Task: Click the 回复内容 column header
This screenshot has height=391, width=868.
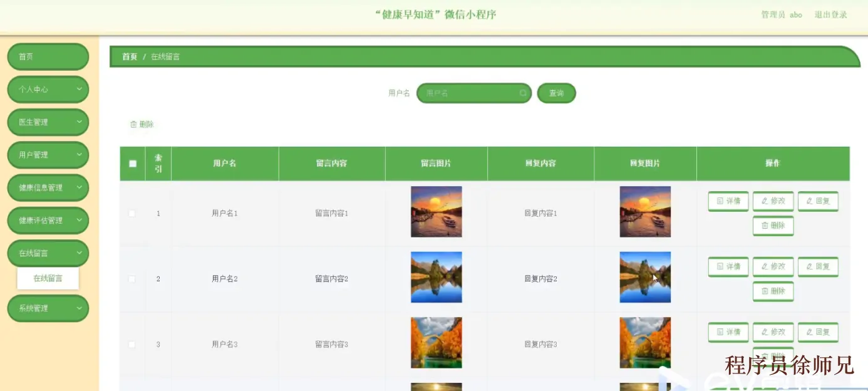Action: coord(540,163)
